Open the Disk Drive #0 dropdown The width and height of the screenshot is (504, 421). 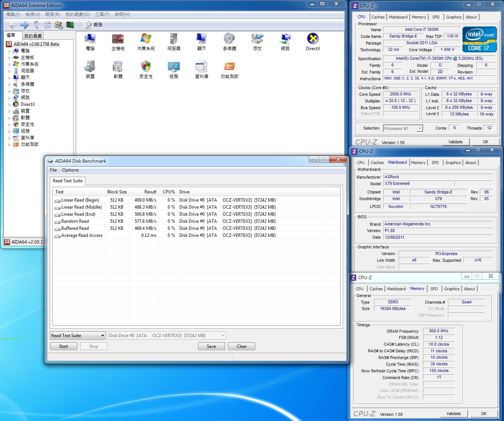(167, 336)
